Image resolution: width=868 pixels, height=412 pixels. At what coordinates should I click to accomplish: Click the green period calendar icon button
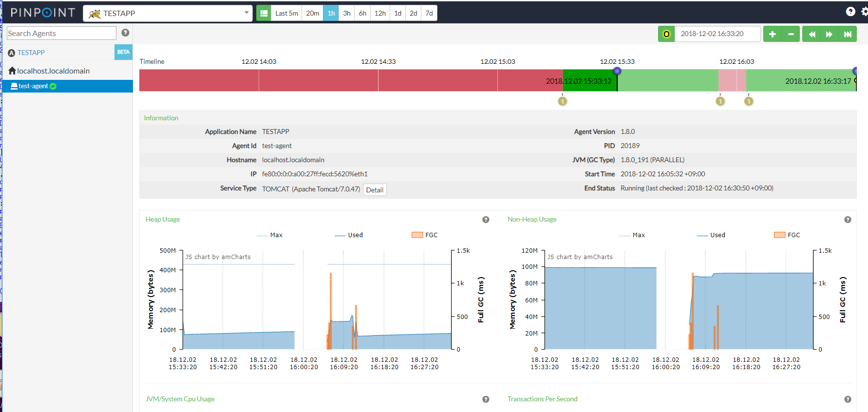[x=264, y=13]
